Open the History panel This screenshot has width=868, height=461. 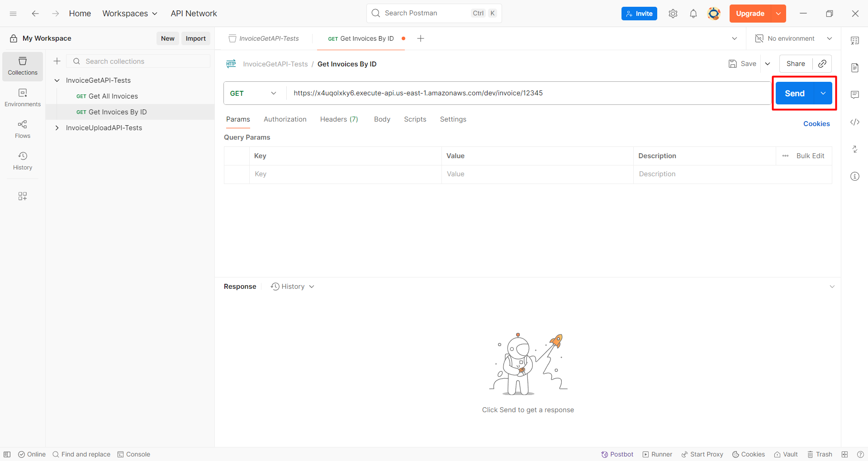(x=22, y=161)
